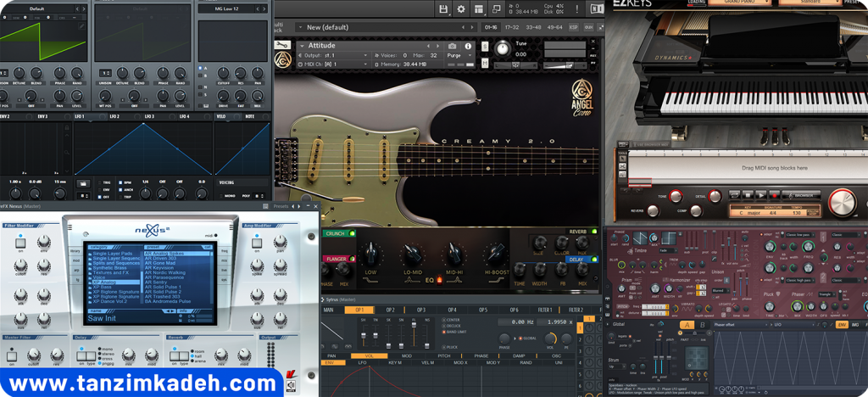The image size is (868, 397).
Task: Click EZkeys scissors tool icon
Action: coord(622,166)
